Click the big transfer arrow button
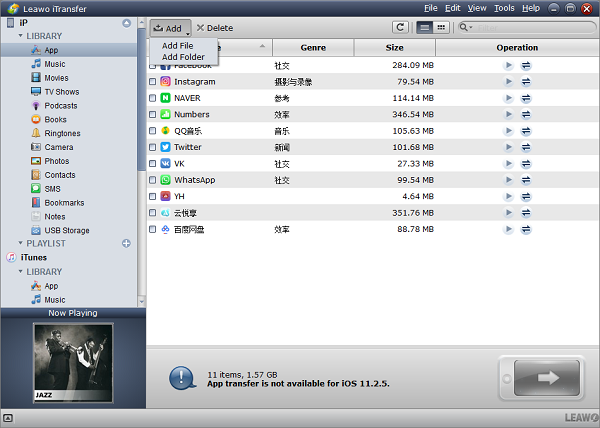The image size is (600, 428). tap(546, 378)
